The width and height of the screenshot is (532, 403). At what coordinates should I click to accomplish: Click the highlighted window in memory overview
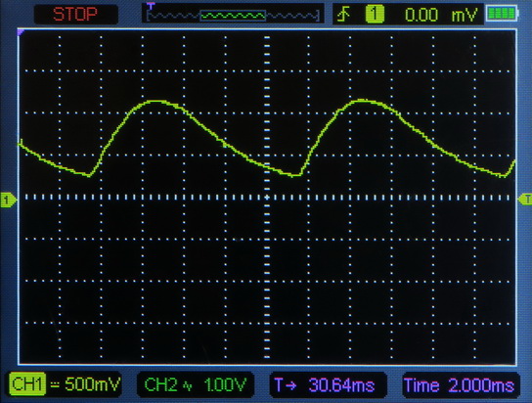click(x=233, y=16)
